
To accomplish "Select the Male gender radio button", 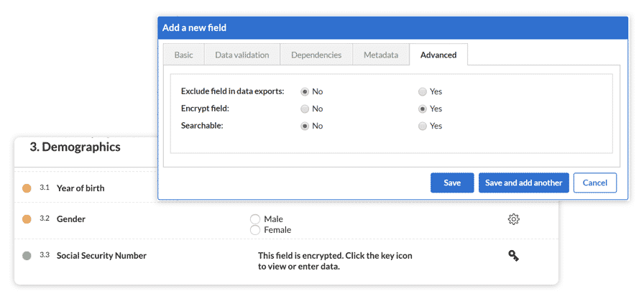I will [x=254, y=219].
